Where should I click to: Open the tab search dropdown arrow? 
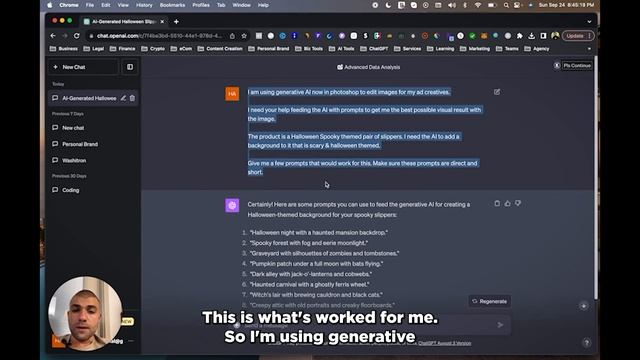pyautogui.click(x=589, y=22)
